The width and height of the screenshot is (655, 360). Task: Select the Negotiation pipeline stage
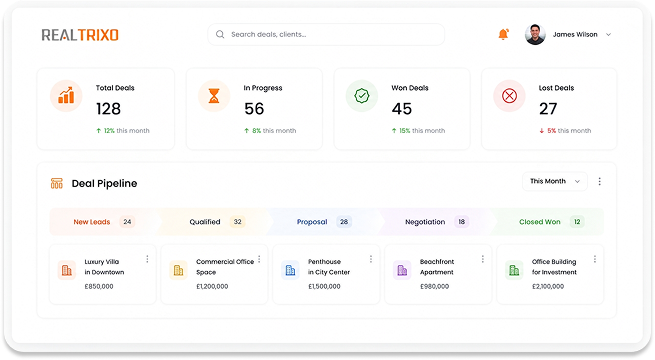point(437,222)
